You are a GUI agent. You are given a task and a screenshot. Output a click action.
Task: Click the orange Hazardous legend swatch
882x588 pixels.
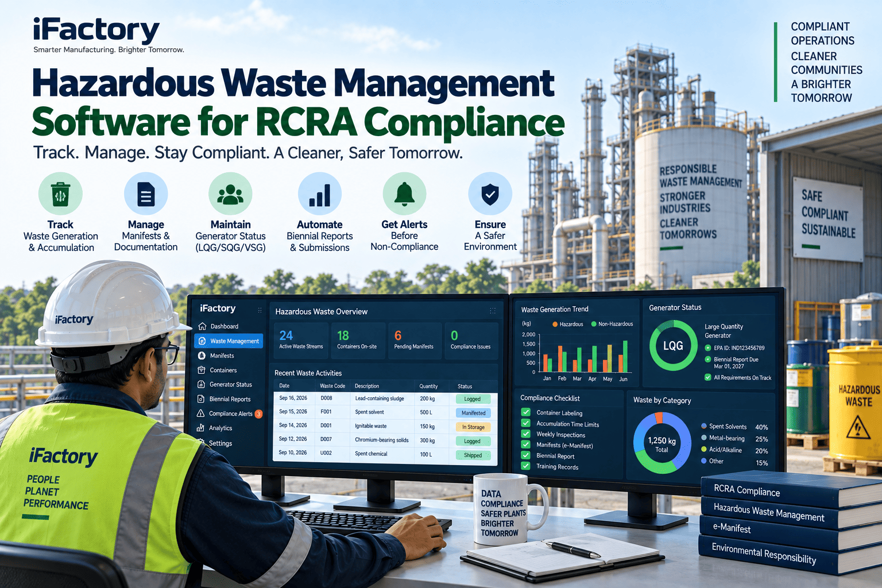(555, 324)
